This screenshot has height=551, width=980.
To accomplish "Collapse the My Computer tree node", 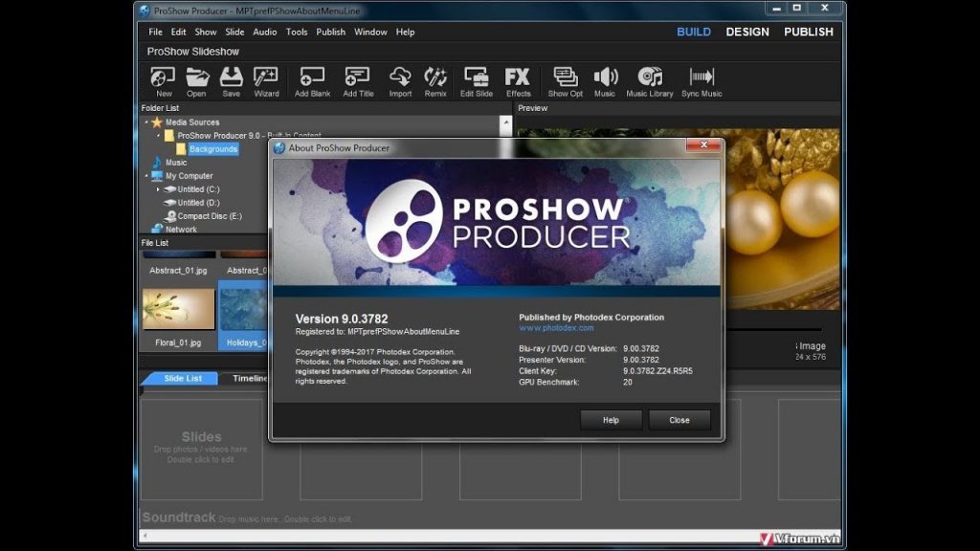I will [146, 176].
